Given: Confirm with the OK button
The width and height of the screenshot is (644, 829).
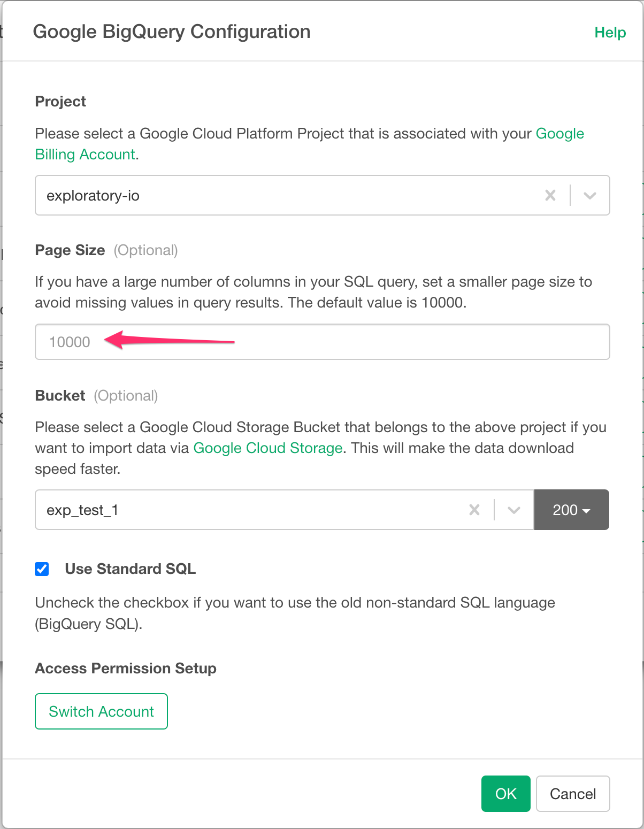Looking at the screenshot, I should (506, 794).
